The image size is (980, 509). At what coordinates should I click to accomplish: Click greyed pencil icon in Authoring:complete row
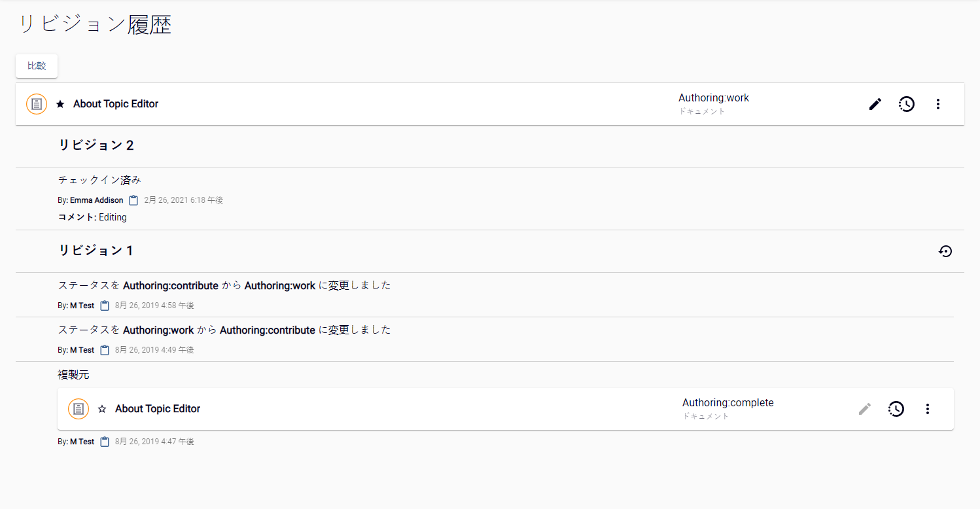pyautogui.click(x=865, y=409)
